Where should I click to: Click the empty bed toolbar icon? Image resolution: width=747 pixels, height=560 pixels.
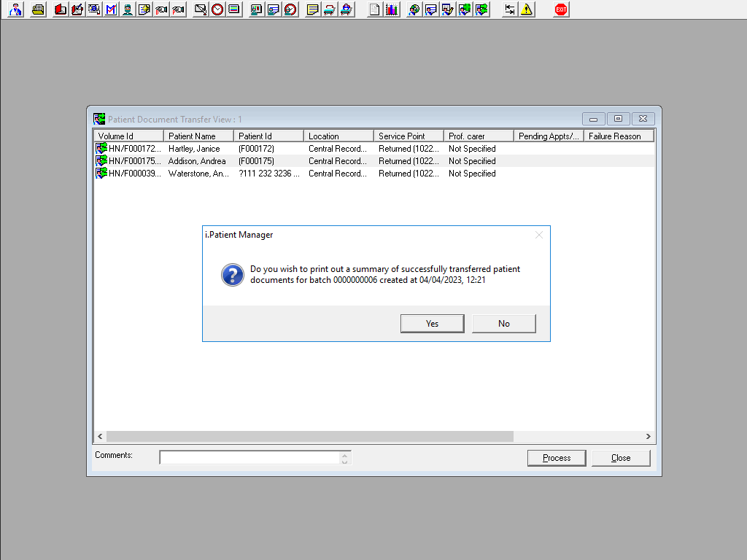click(x=329, y=9)
